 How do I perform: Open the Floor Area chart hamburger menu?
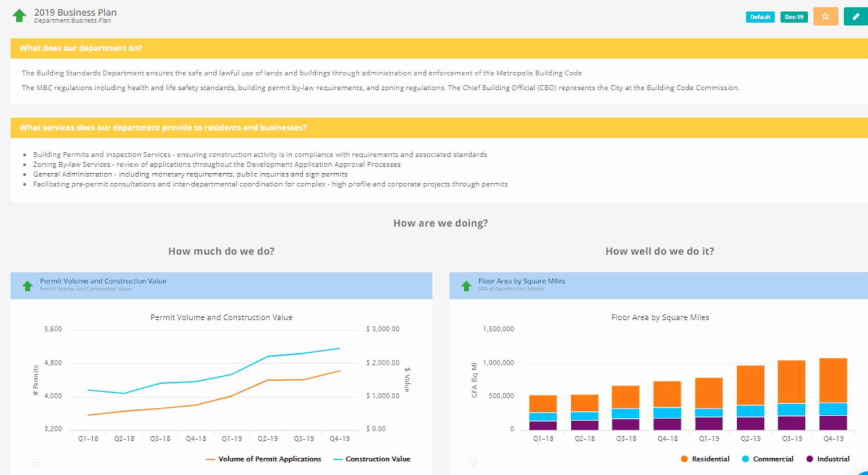click(474, 462)
